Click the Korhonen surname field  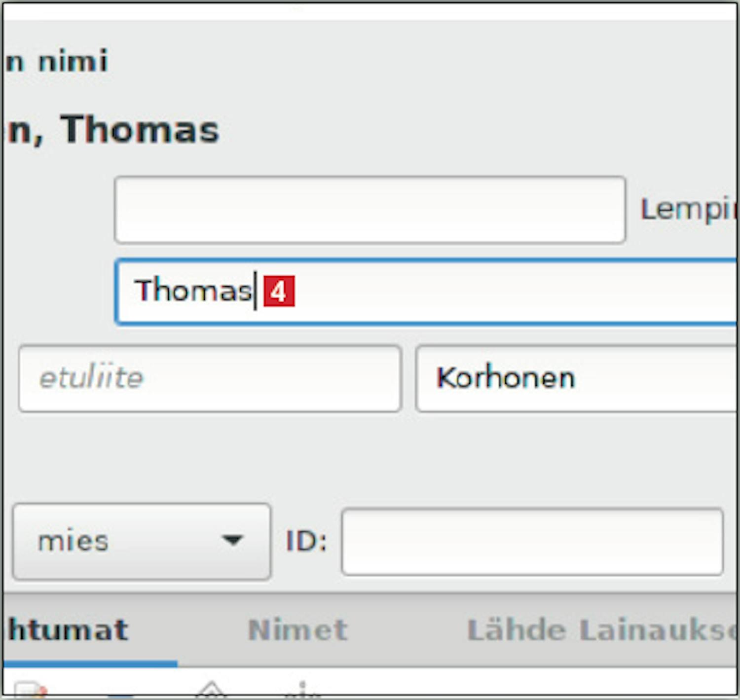pyautogui.click(x=576, y=378)
